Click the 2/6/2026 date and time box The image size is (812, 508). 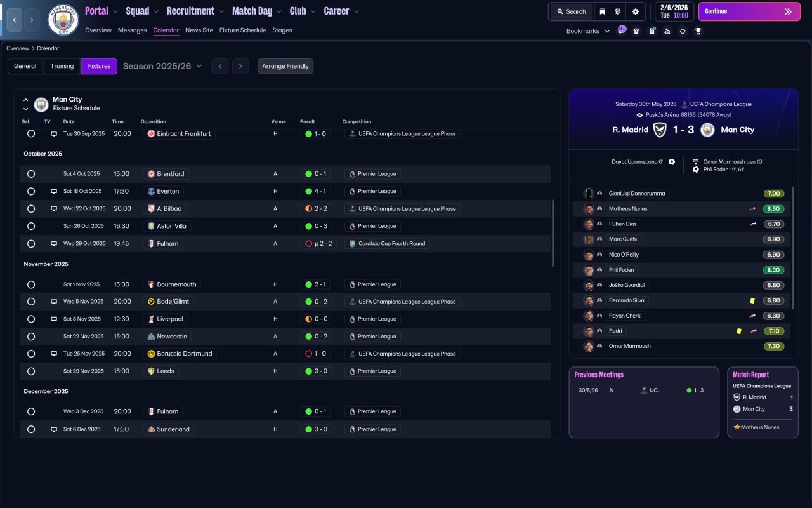(x=674, y=11)
